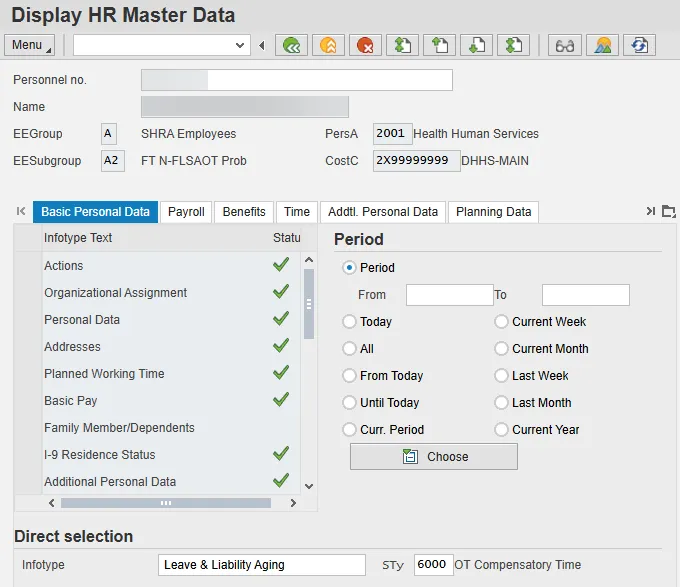This screenshot has height=587, width=680.
Task: Select the Current Month period option
Action: point(502,349)
